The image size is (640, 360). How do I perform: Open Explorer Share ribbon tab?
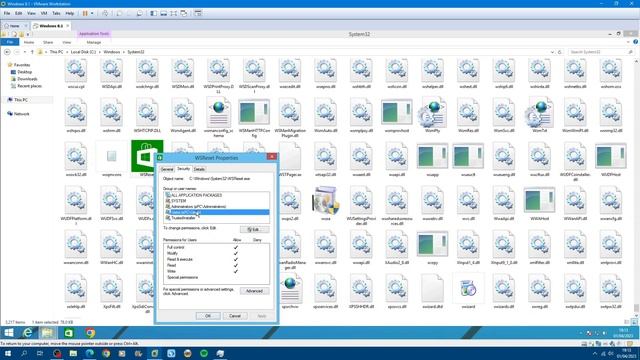[x=48, y=42]
